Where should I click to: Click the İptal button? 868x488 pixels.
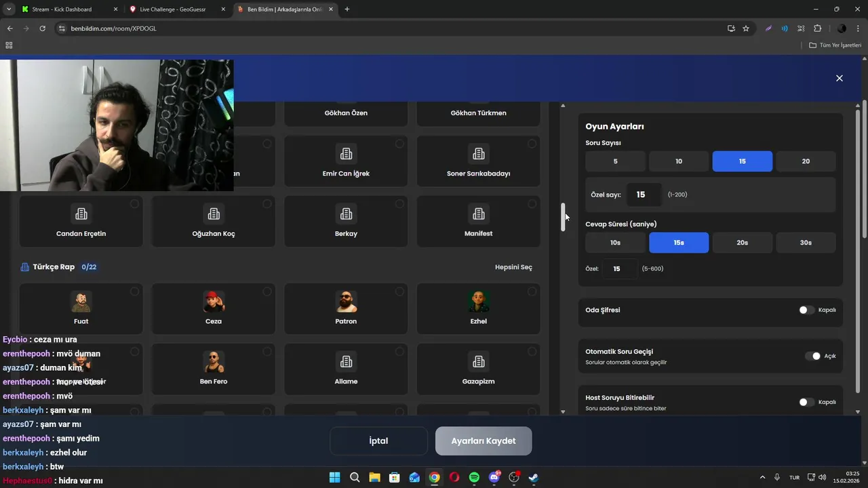tap(378, 441)
